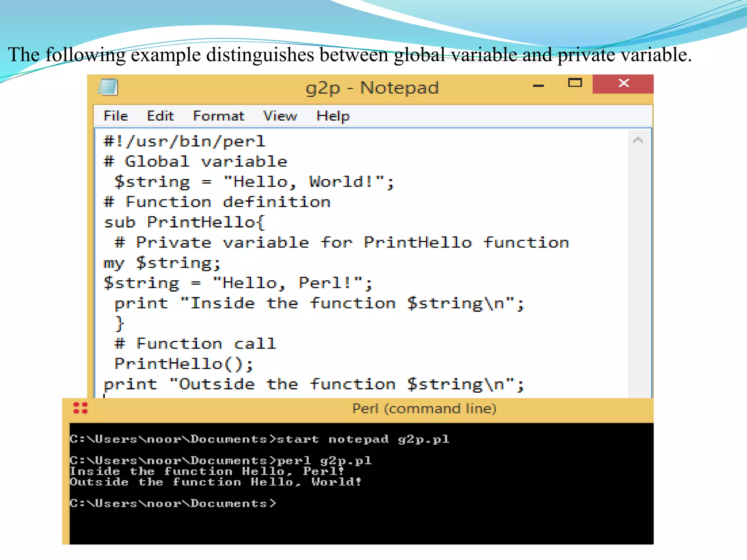Open the Edit menu
Viewport: 747px width, 560px height.
(160, 116)
